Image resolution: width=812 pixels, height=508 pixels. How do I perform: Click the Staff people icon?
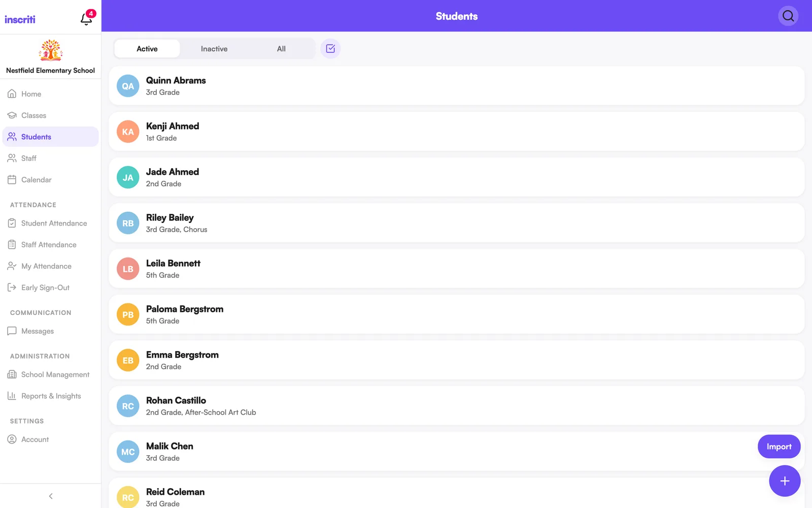click(12, 158)
